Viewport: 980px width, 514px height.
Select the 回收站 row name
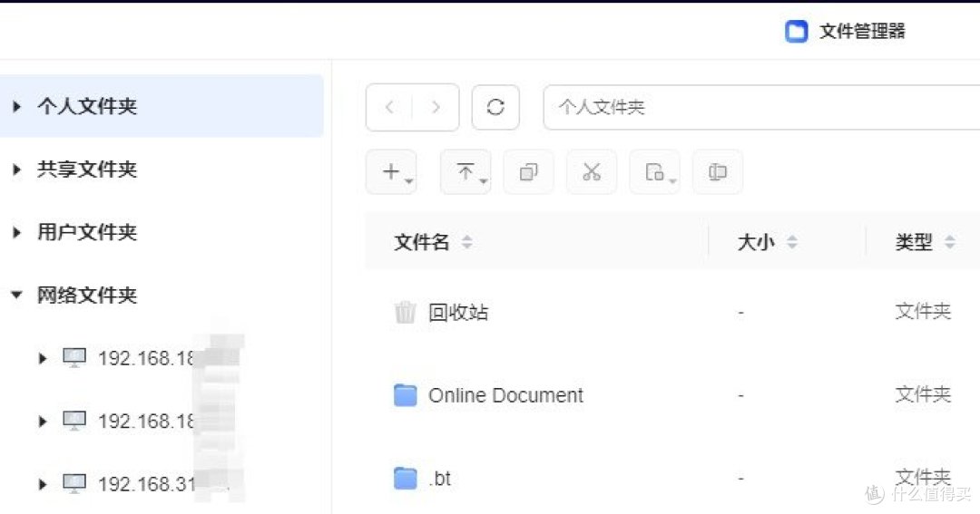[458, 312]
